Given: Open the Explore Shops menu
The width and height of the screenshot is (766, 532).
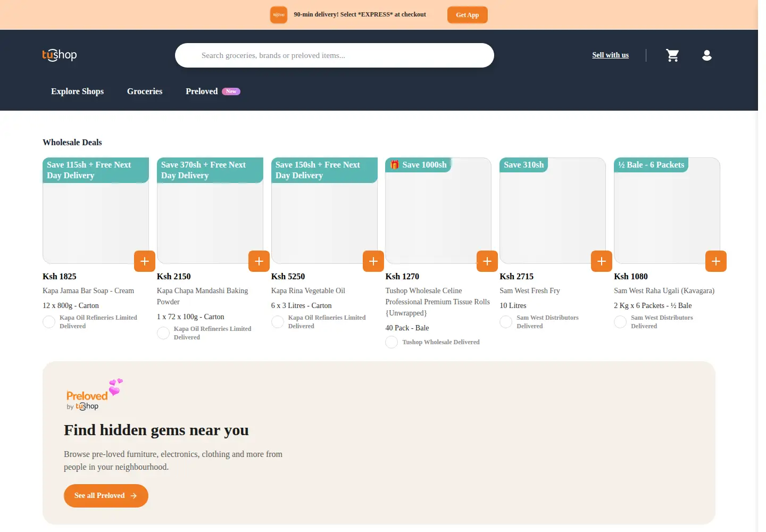Looking at the screenshot, I should (x=77, y=92).
